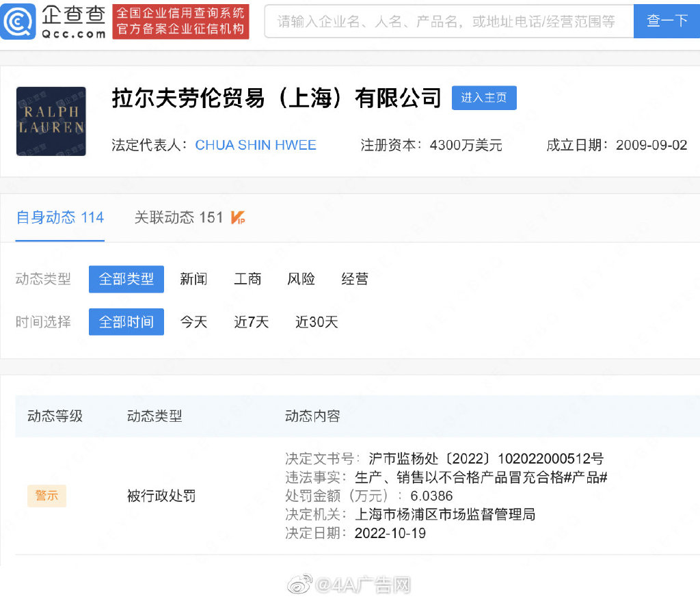Select the 全部类型 filter
Image resolution: width=700 pixels, height=601 pixels.
coord(126,279)
